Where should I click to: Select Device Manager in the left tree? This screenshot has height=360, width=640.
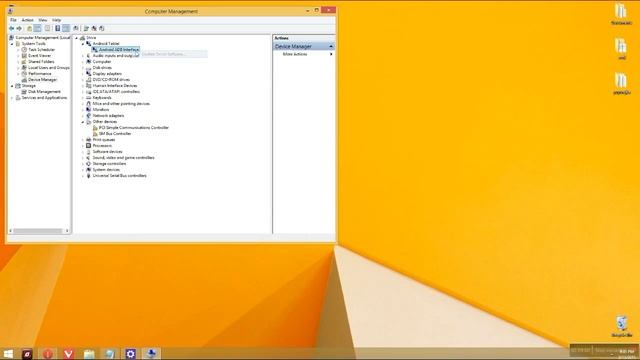tap(42, 80)
